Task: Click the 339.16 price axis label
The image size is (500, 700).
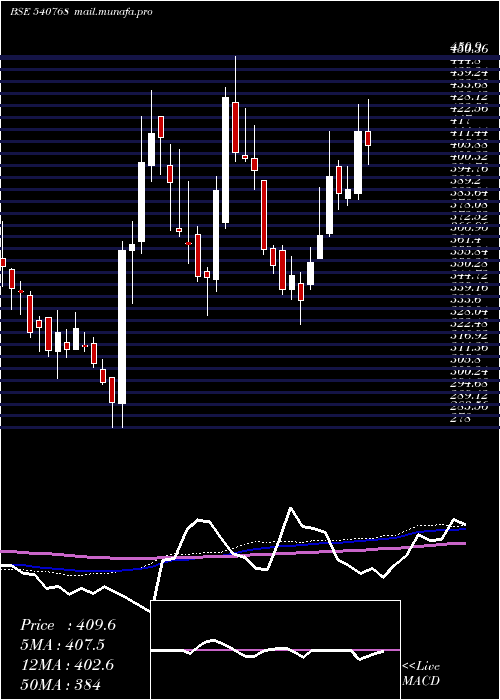Action: (x=468, y=288)
